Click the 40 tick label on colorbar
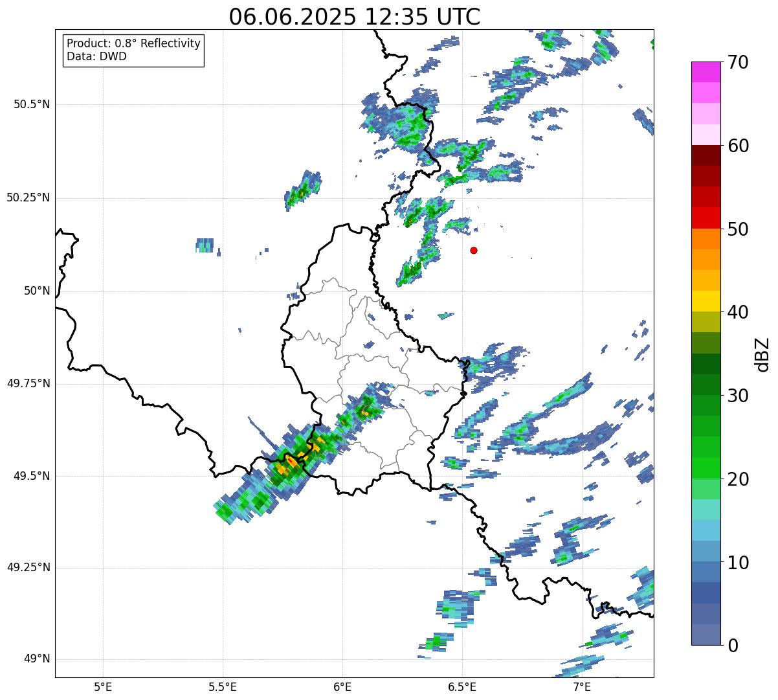 [x=738, y=312]
